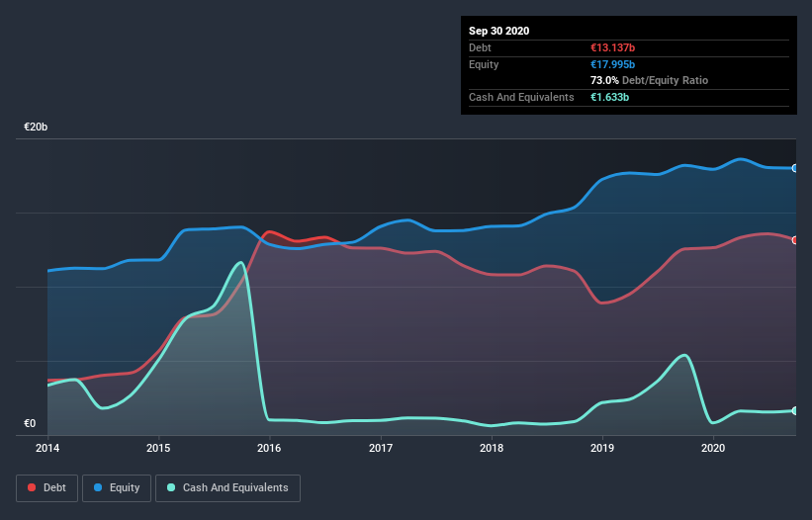This screenshot has width=812, height=520.
Task: Click the €1.633b cash value
Action: pyautogui.click(x=609, y=97)
